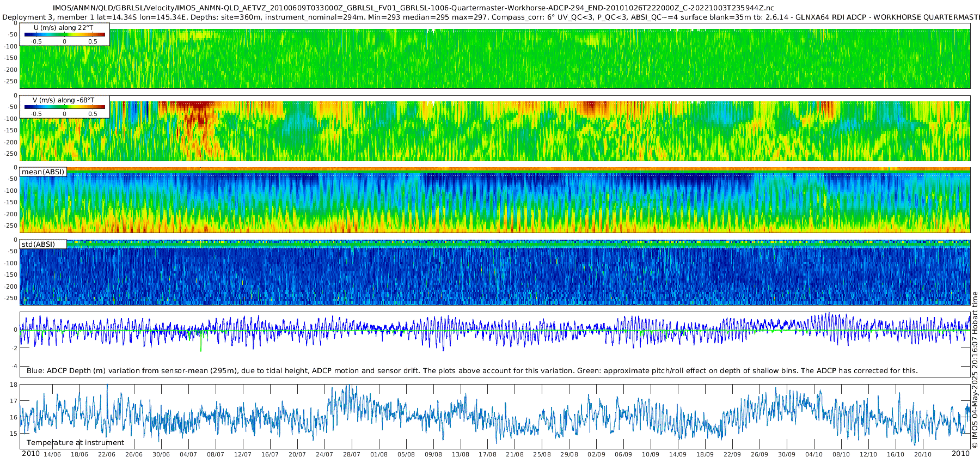
Task: Click the 01/08 date tick label
Action: 379,454
